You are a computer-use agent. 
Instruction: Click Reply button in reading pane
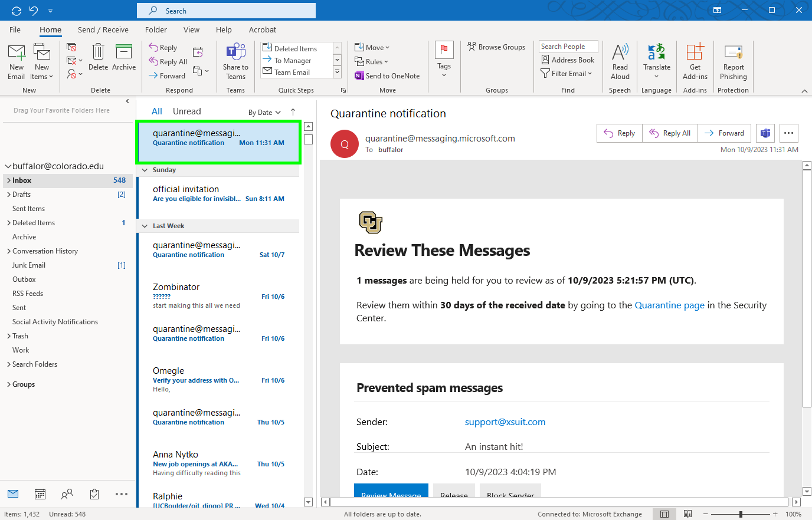620,133
